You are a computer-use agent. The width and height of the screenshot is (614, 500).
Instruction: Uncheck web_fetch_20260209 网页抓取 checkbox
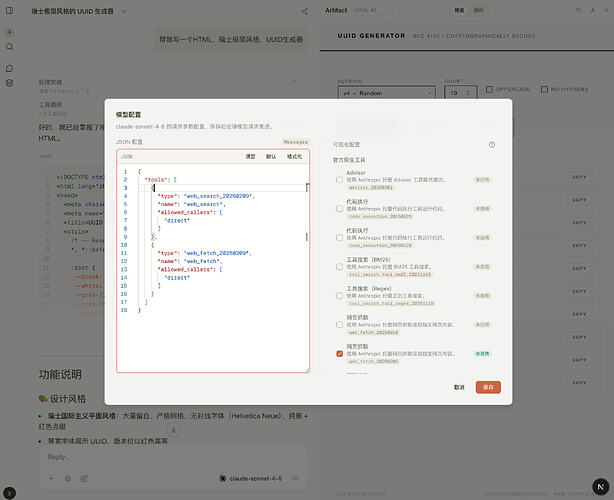340,354
